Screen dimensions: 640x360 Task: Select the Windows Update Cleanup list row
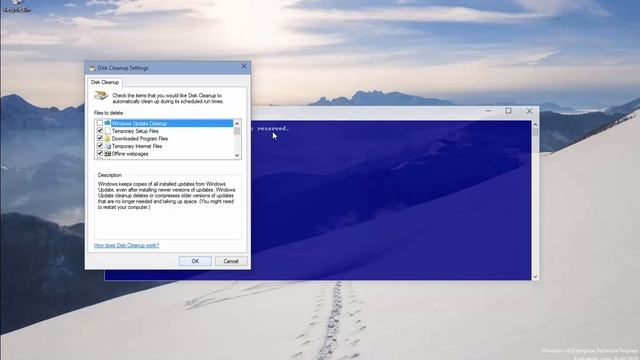164,123
